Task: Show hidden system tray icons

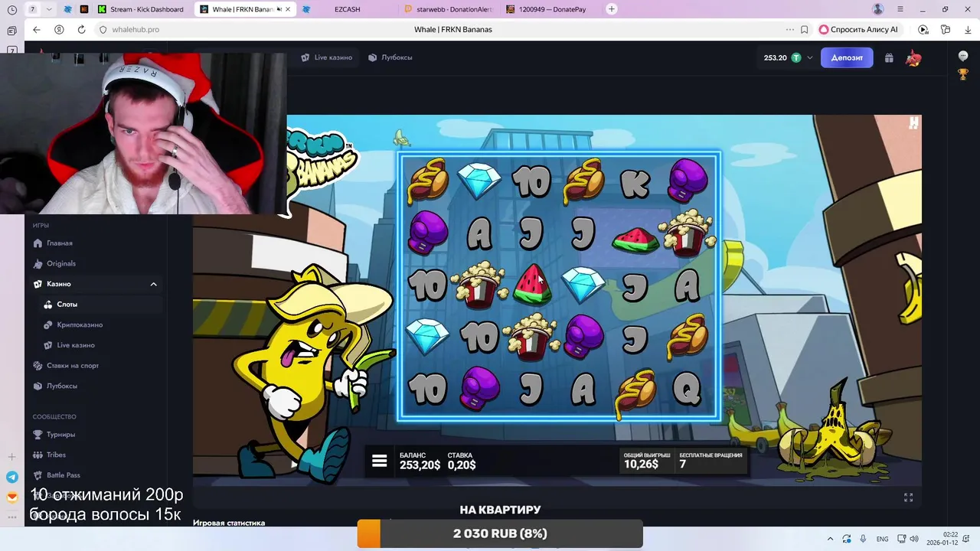Action: coord(830,539)
